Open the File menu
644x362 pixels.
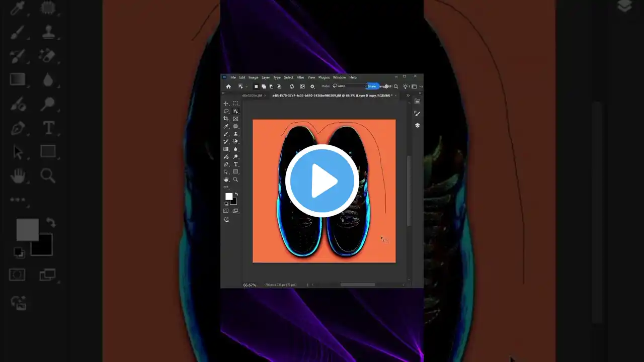pos(233,77)
